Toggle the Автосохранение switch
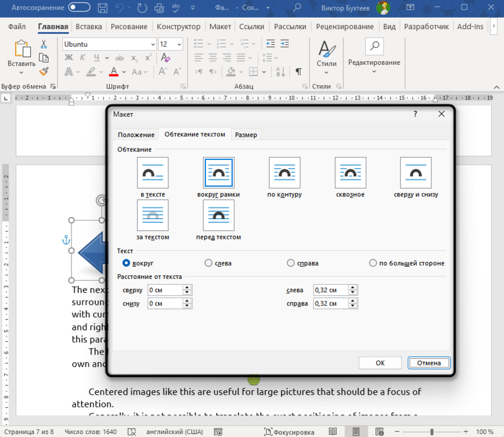Screen dimensions: 504x437 tap(80, 8)
